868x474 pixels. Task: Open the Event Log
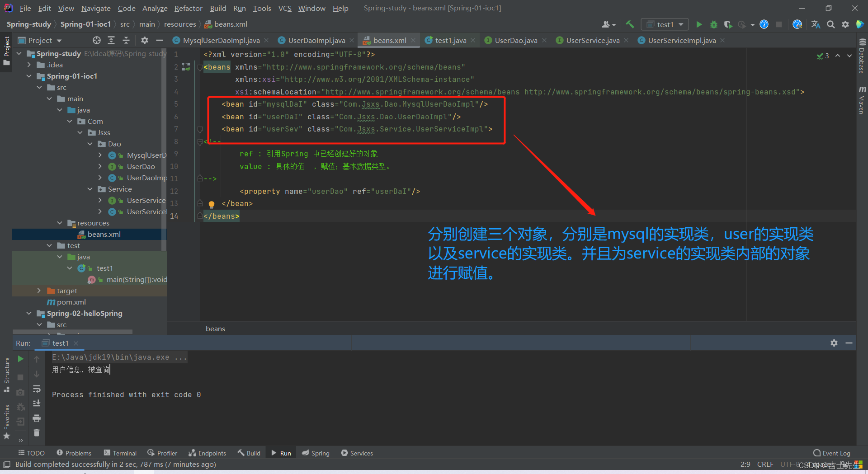click(832, 453)
